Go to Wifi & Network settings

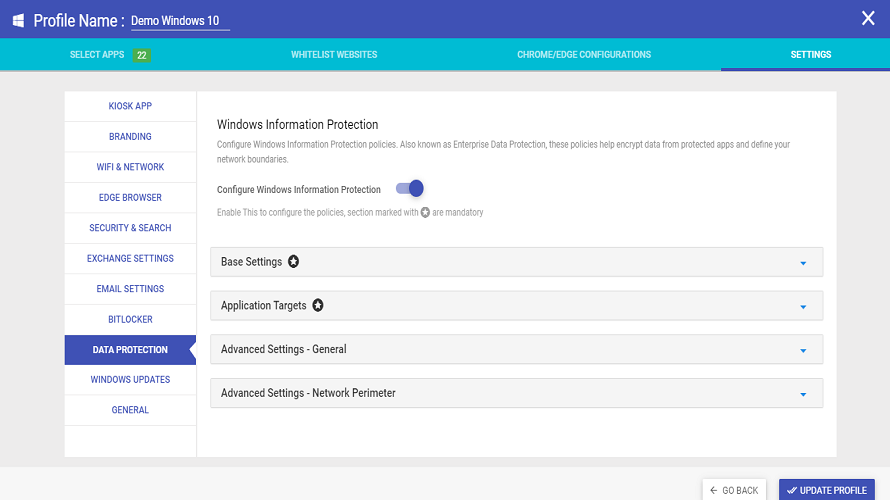tap(130, 167)
